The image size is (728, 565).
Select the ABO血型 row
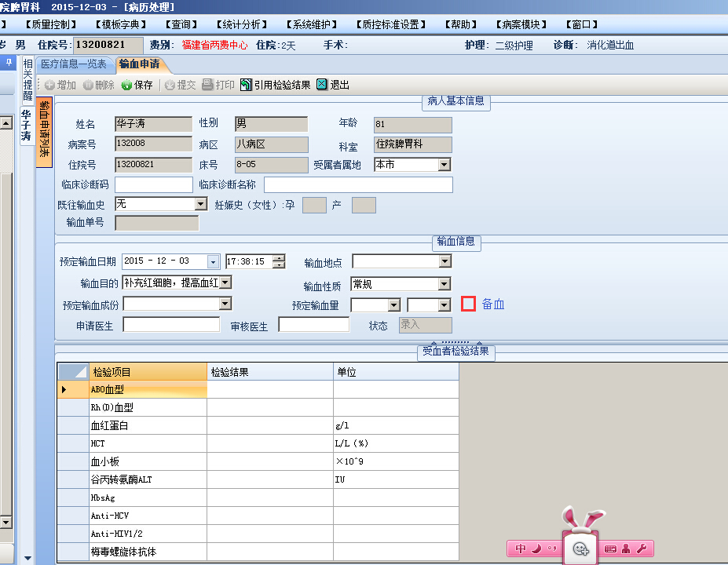tap(258, 390)
